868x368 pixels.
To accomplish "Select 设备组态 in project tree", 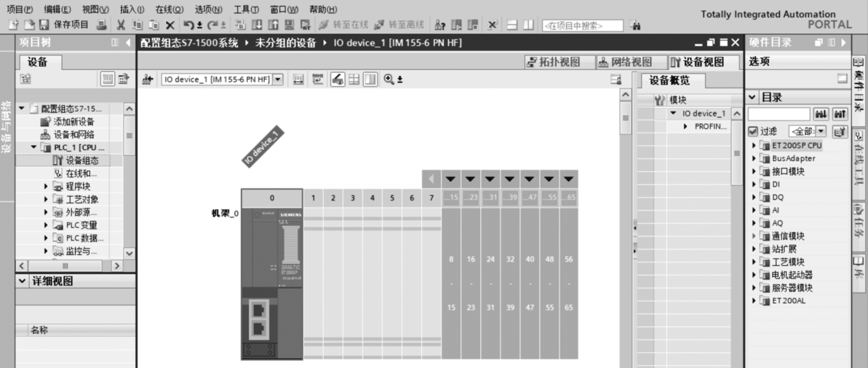I will [82, 160].
